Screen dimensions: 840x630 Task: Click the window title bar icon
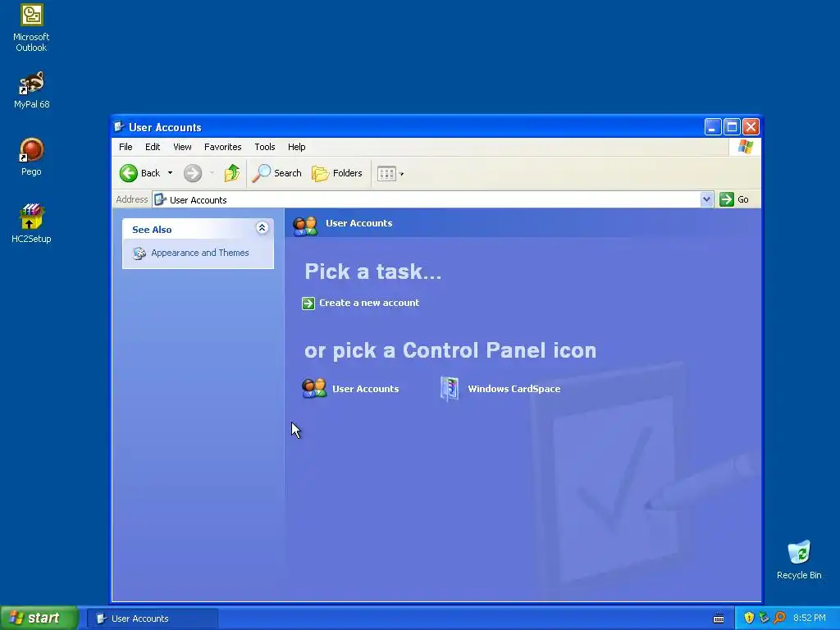click(119, 126)
